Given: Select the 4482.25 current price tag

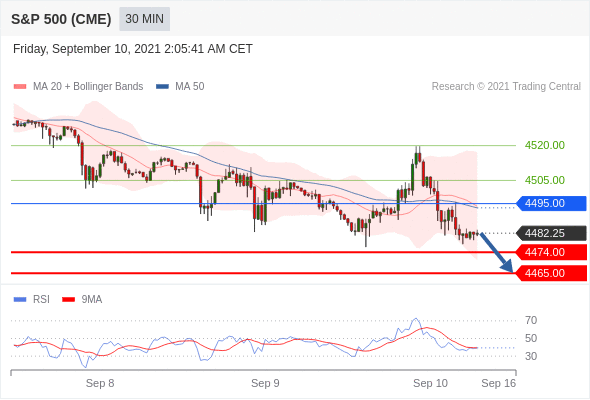Looking at the screenshot, I should click(551, 233).
